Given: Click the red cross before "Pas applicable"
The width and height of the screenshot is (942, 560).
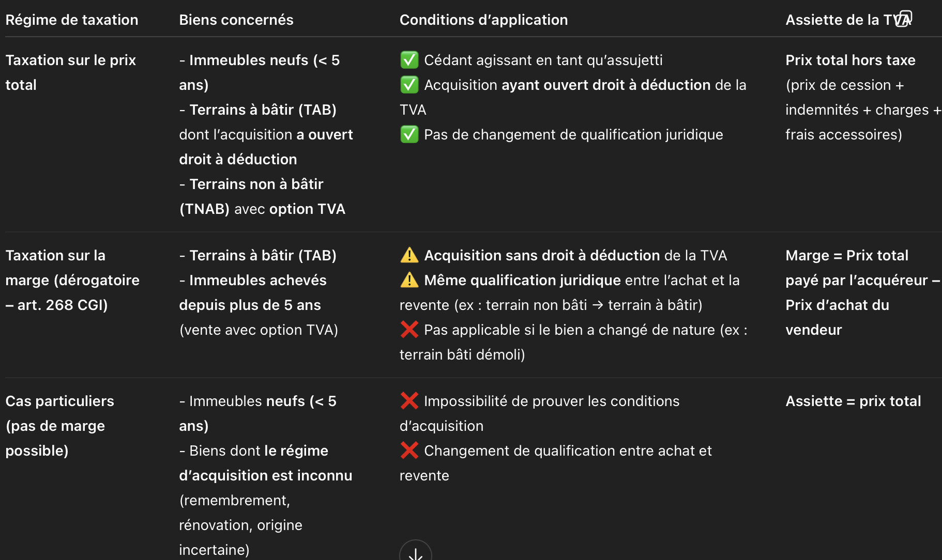Looking at the screenshot, I should tap(409, 330).
